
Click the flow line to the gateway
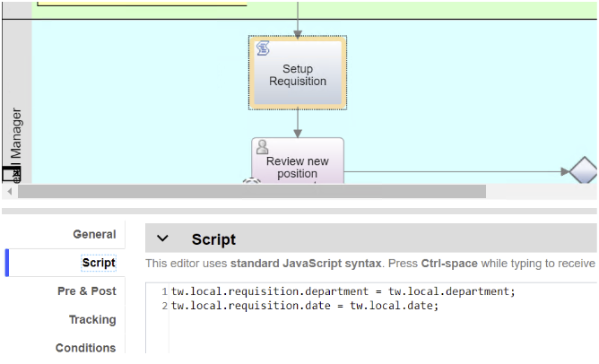pyautogui.click(x=456, y=172)
